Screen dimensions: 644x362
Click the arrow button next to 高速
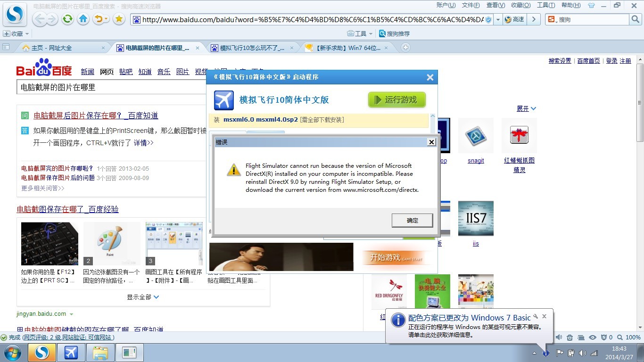pyautogui.click(x=533, y=19)
